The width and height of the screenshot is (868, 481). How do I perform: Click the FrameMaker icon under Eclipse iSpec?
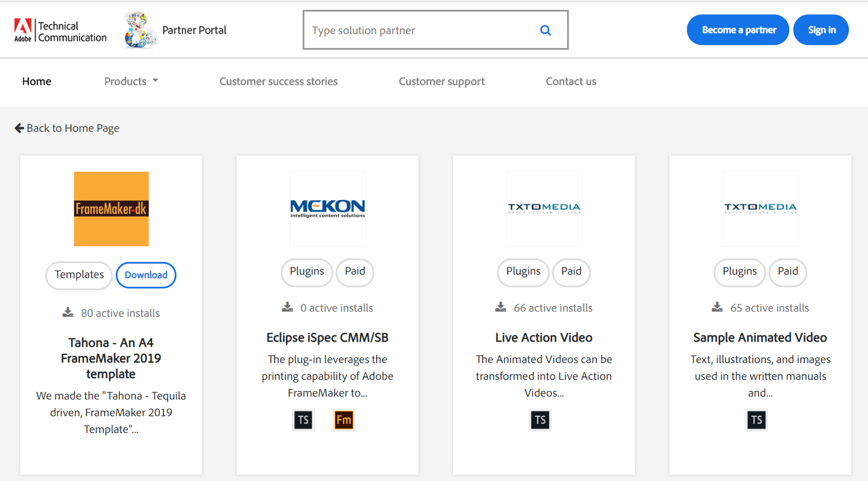344,420
